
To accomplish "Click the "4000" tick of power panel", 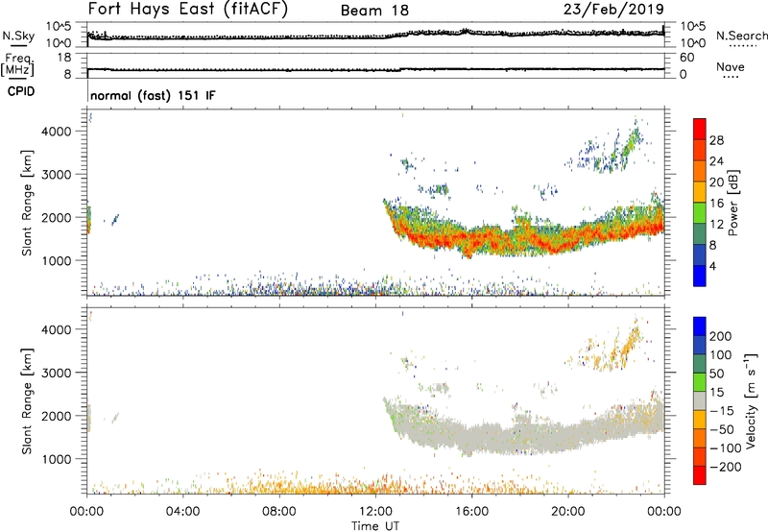I will 57,132.
